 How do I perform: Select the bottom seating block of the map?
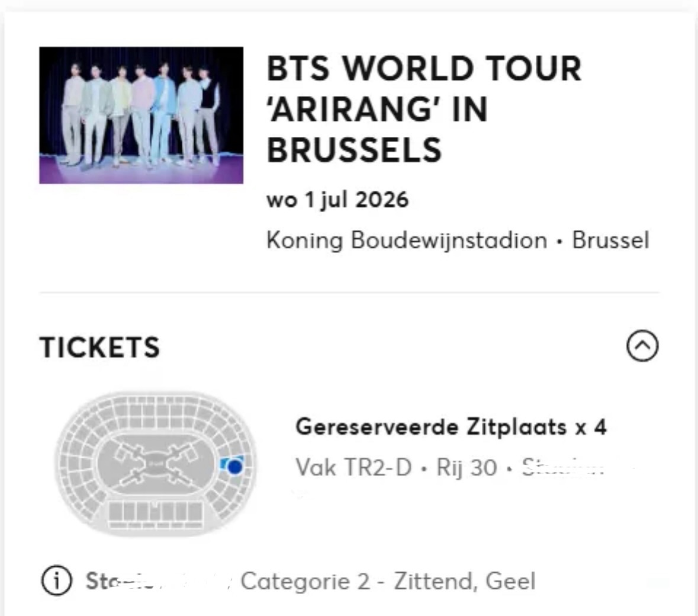[x=155, y=512]
